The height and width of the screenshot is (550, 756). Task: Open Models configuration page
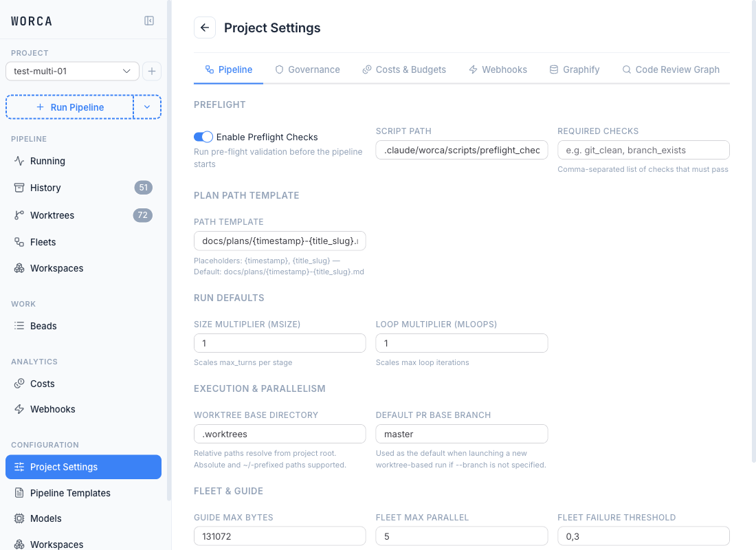[83, 518]
